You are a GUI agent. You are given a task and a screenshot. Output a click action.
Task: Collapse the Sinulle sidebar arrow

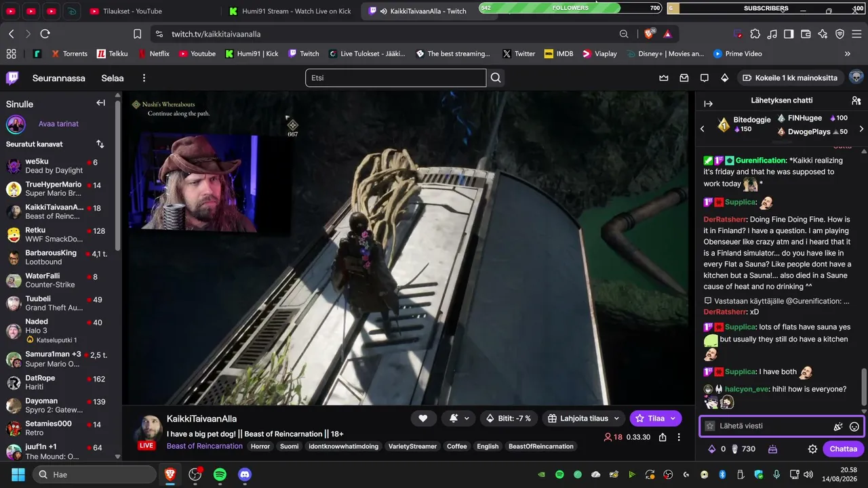point(100,103)
